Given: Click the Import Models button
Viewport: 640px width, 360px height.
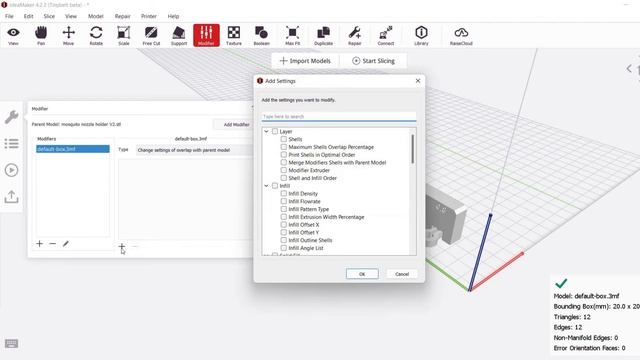Looking at the screenshot, I should [305, 61].
